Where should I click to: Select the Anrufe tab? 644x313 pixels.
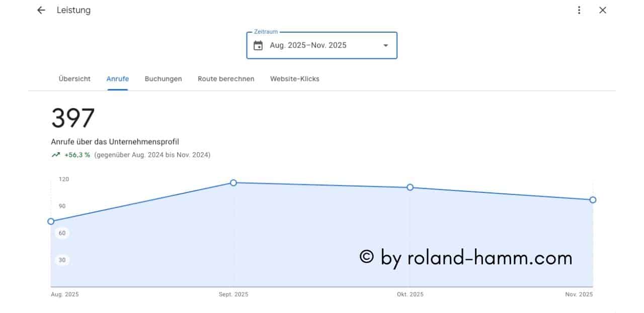point(118,79)
